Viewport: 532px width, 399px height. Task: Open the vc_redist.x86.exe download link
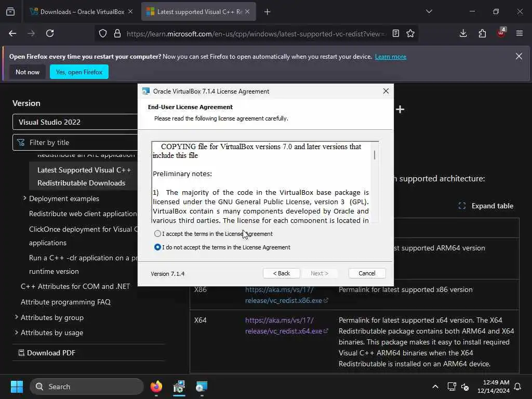click(x=286, y=295)
